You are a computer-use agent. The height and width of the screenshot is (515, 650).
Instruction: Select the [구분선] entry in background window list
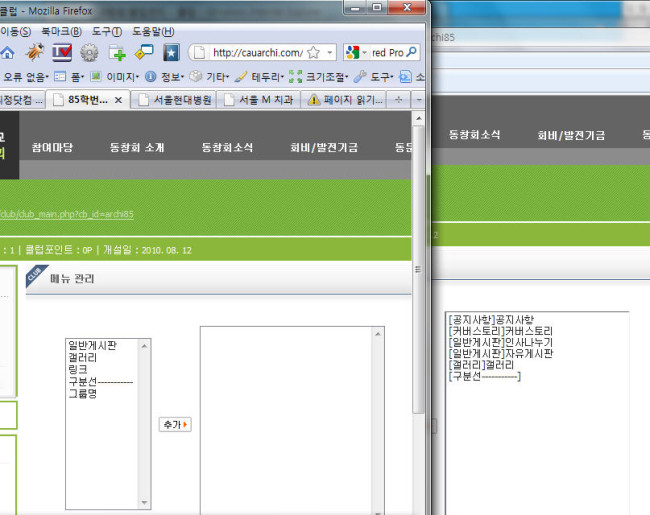click(x=485, y=376)
